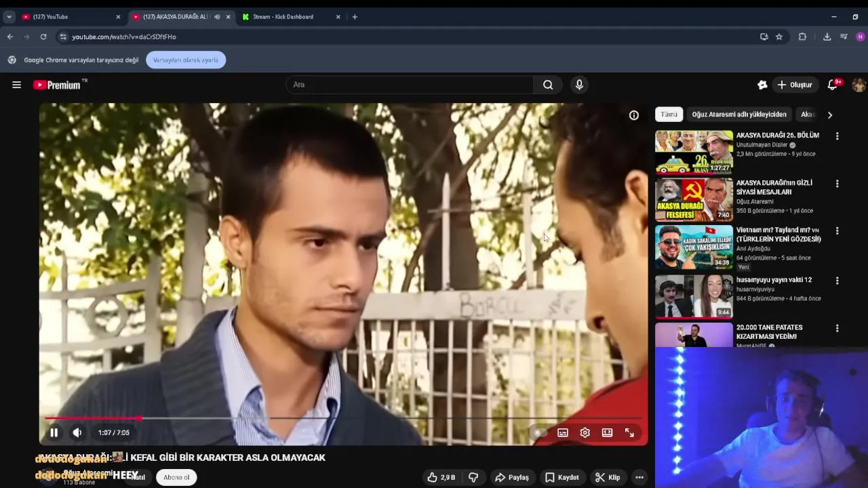The image size is (868, 488).
Task: Click the youtube.com address bar URL
Action: click(x=124, y=37)
